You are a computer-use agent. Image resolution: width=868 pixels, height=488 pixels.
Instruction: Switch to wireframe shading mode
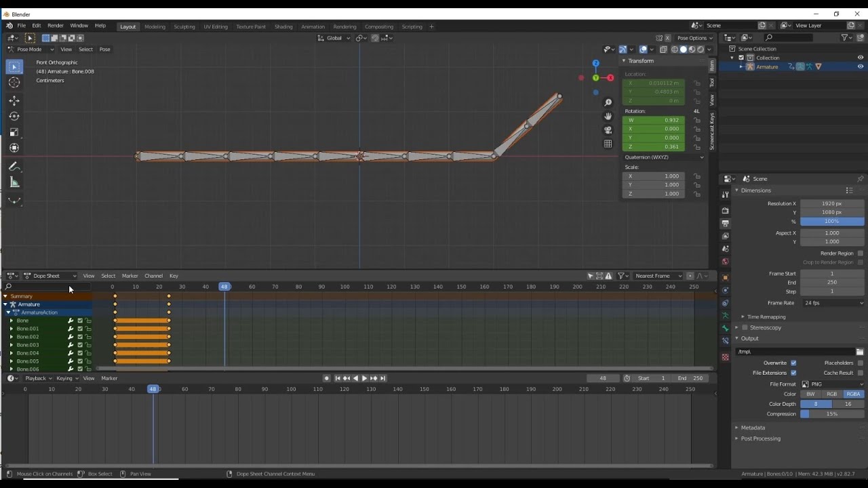click(675, 49)
